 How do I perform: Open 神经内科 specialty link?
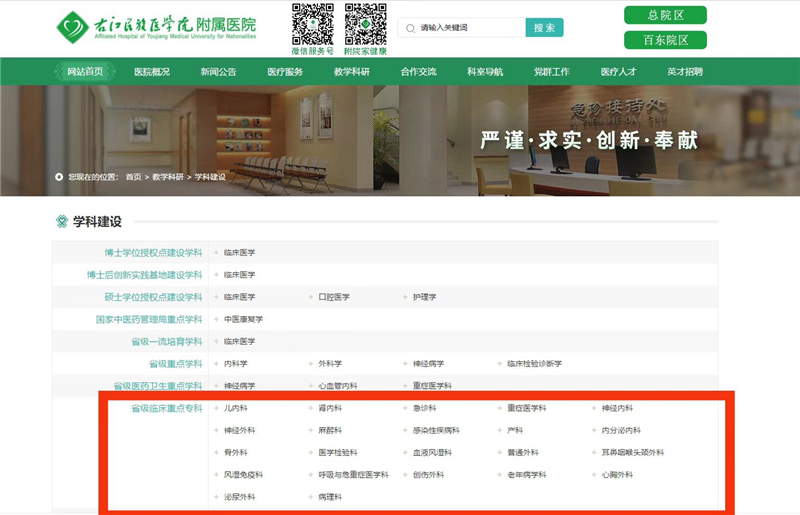pyautogui.click(x=617, y=408)
